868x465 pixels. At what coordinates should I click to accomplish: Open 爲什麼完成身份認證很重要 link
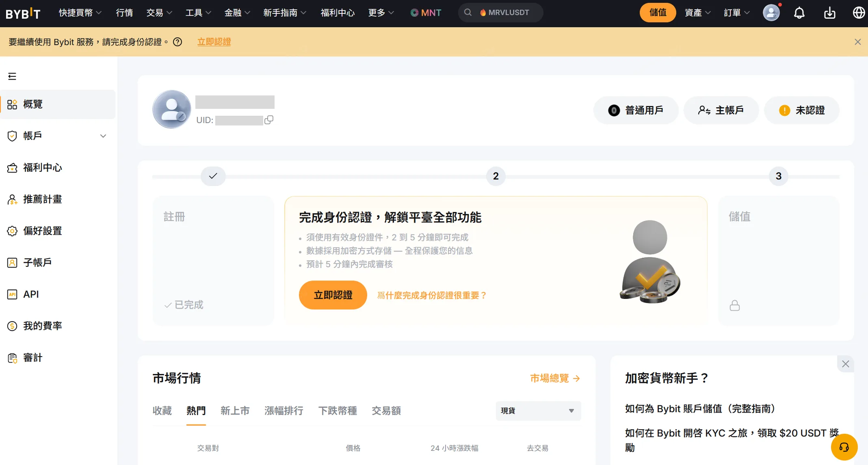(432, 295)
